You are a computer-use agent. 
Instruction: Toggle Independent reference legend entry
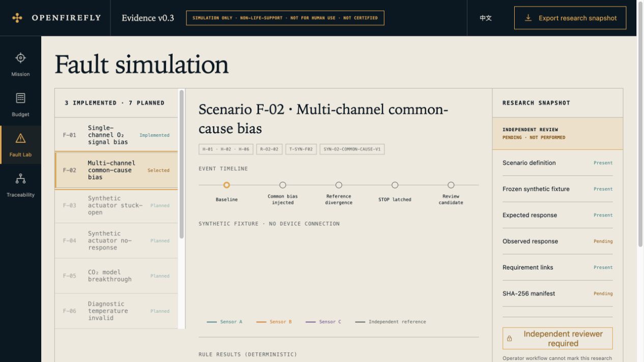coord(390,322)
